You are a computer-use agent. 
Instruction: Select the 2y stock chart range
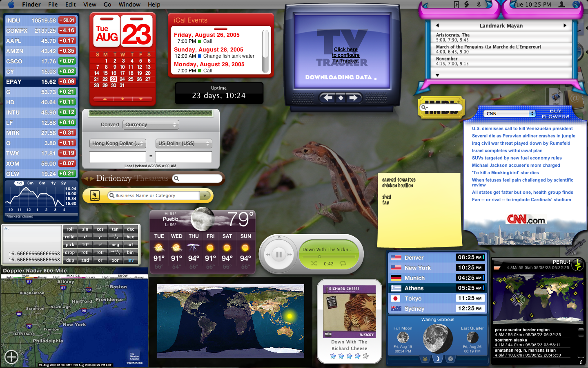tap(63, 183)
